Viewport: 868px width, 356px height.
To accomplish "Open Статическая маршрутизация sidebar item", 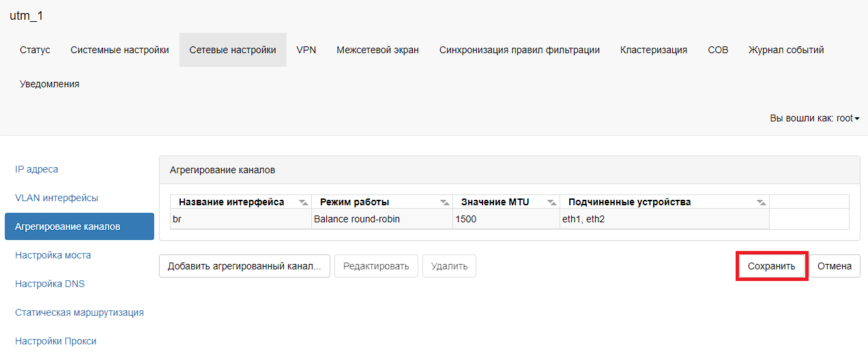I will [79, 312].
